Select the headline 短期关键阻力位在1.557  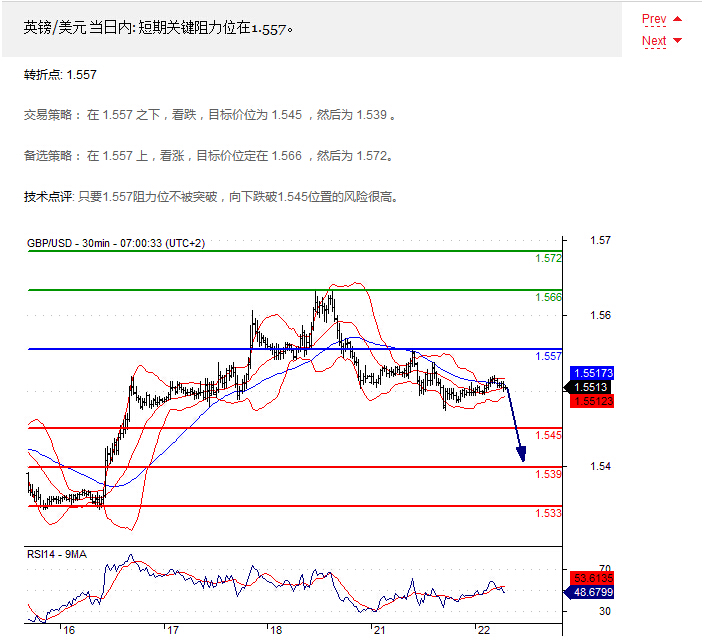pos(215,28)
